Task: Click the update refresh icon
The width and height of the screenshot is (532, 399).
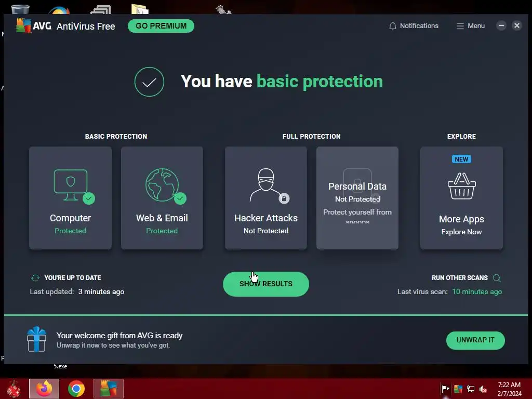Action: click(35, 278)
